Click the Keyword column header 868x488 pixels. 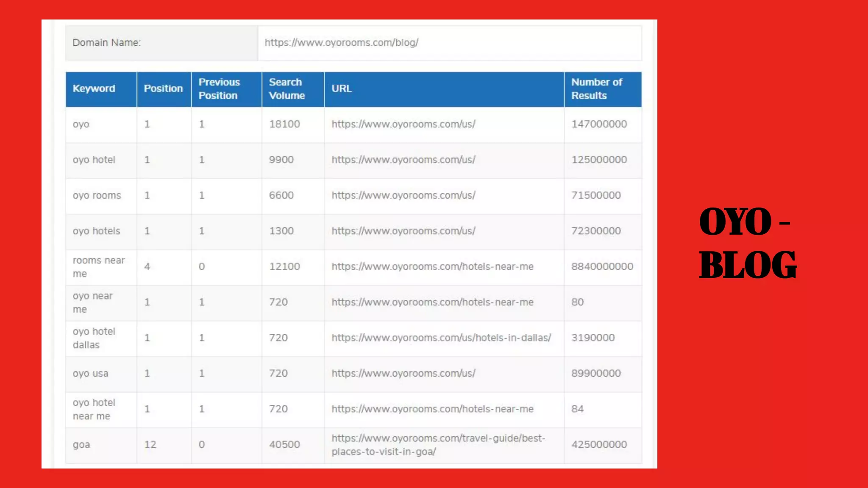tap(94, 89)
